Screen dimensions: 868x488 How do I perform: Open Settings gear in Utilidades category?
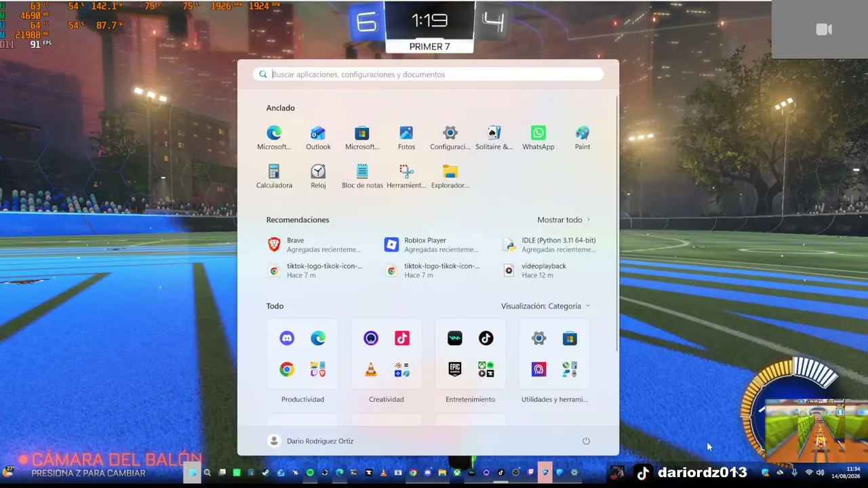[x=539, y=338]
